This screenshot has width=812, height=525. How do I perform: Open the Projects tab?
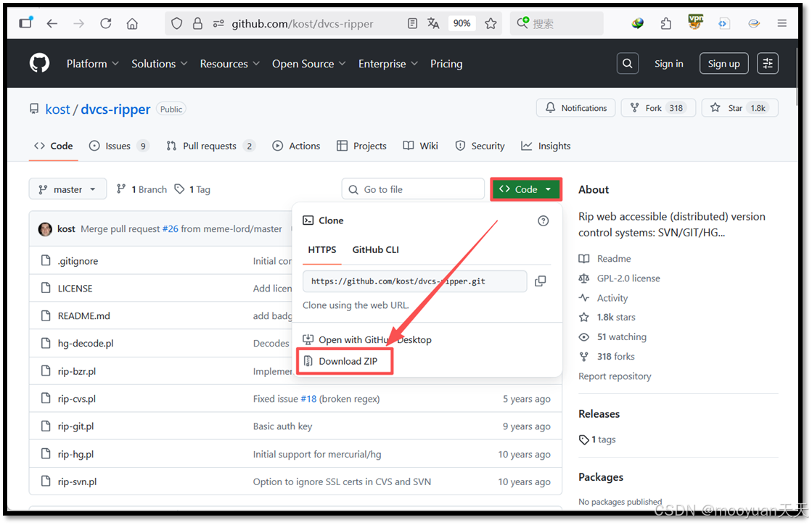click(x=361, y=146)
